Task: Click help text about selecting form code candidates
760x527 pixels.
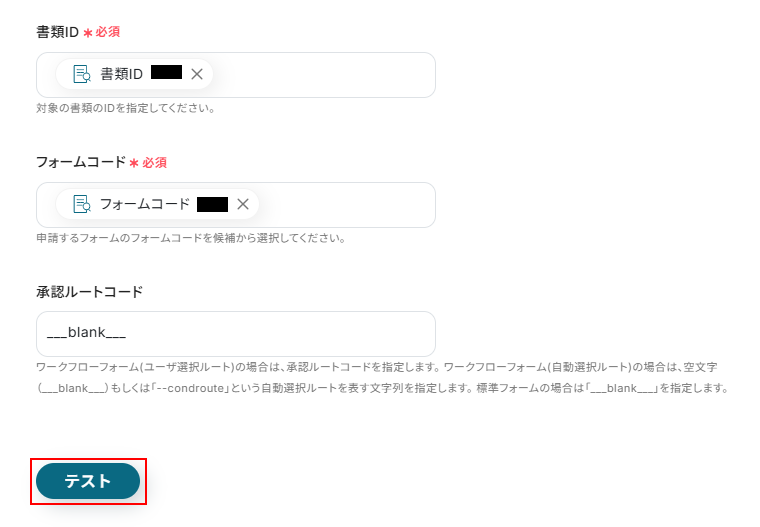Action: [x=191, y=238]
